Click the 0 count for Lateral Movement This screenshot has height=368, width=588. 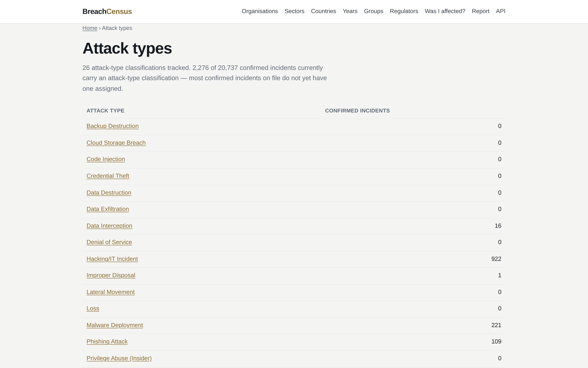(500, 292)
